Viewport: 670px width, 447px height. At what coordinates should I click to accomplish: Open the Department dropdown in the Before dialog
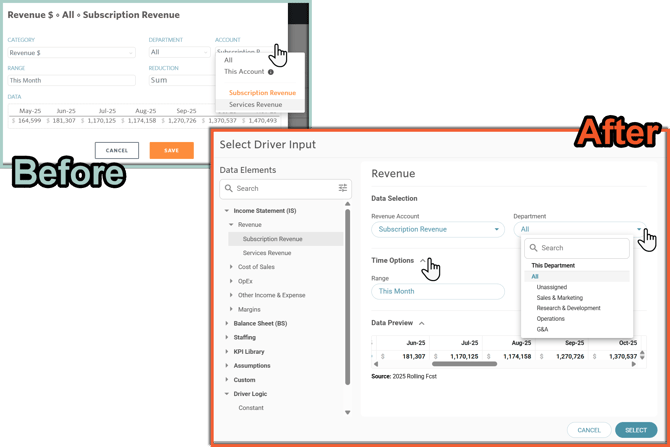pyautogui.click(x=178, y=52)
